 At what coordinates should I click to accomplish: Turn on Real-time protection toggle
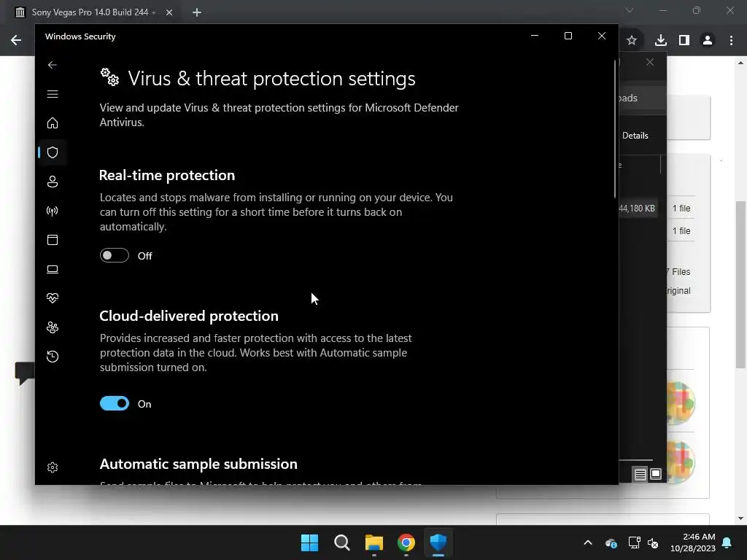point(115,255)
